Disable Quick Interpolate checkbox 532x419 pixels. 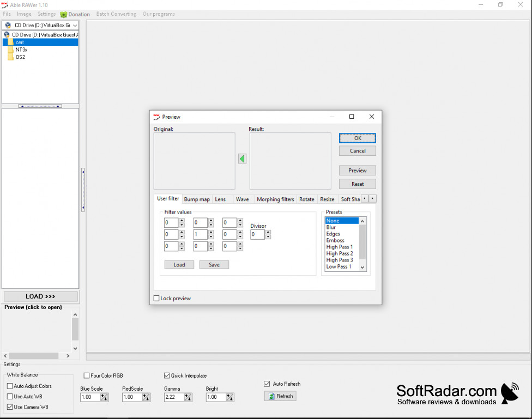click(167, 375)
